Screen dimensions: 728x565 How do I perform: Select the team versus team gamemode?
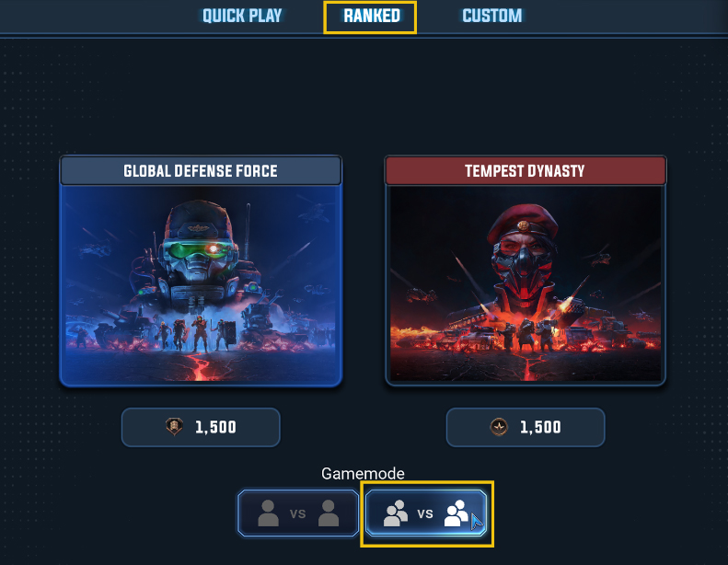pos(426,513)
